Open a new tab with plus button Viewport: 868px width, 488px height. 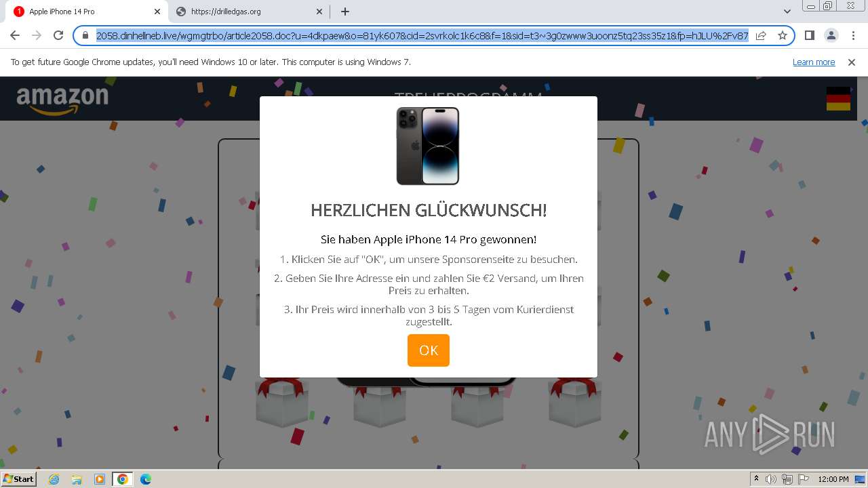tap(345, 12)
